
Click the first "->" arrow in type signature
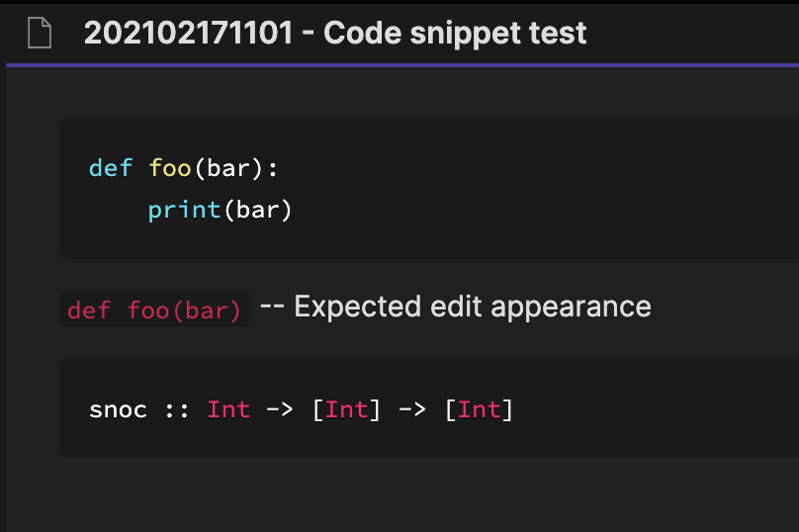pyautogui.click(x=280, y=409)
